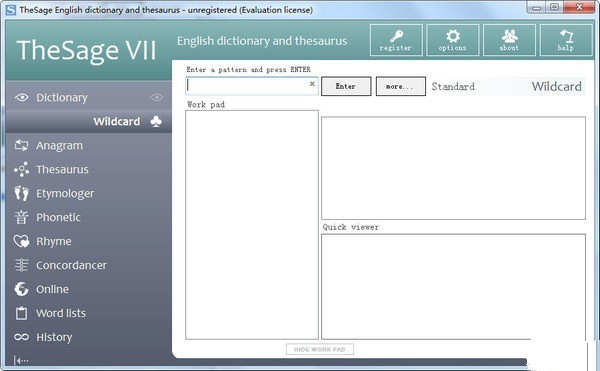Open the Concordancer label
The height and width of the screenshot is (371, 600).
[x=72, y=265]
